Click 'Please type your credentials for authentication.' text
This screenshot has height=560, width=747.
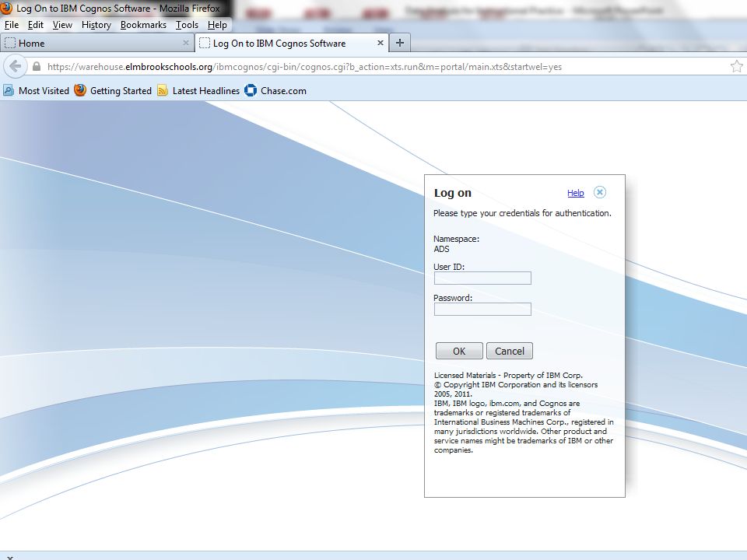(522, 213)
